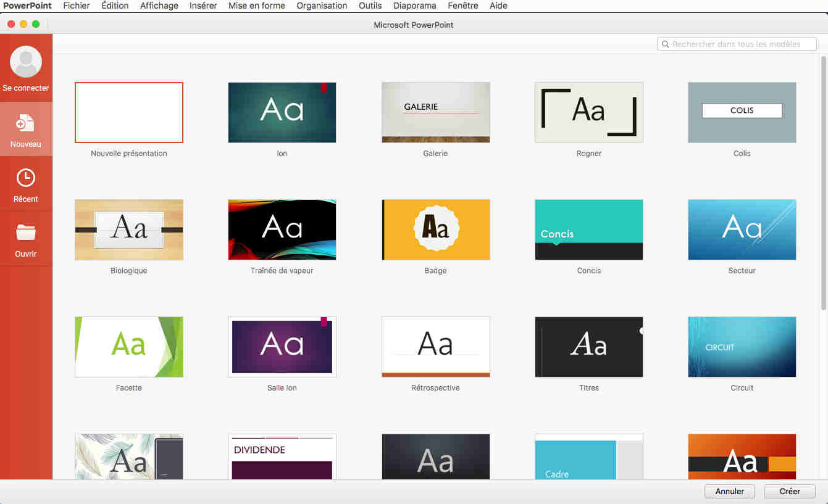Open the Fichier menu

77,6
